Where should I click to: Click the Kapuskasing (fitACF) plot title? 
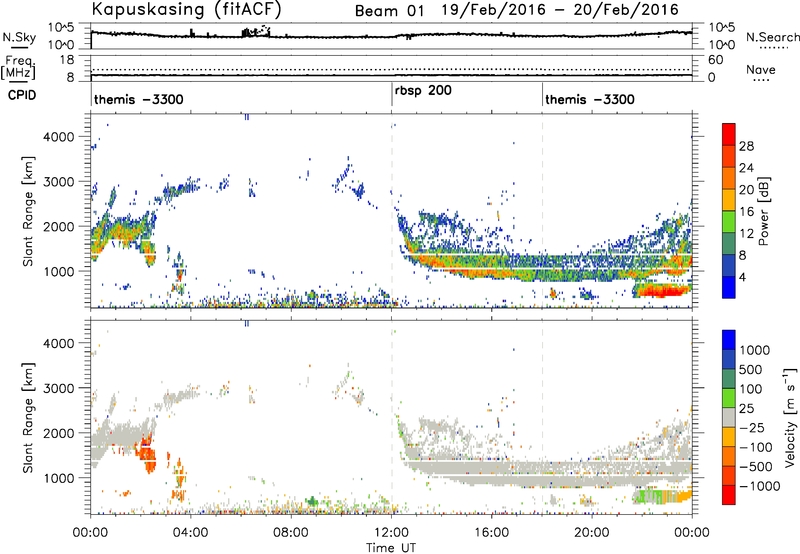[x=186, y=9]
